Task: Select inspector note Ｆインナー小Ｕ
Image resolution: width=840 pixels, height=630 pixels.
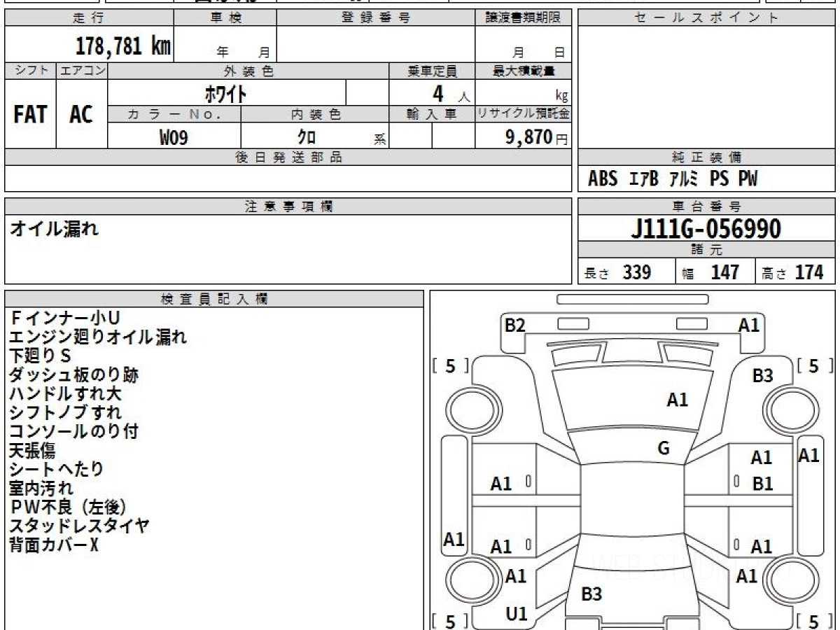Action: point(64,318)
